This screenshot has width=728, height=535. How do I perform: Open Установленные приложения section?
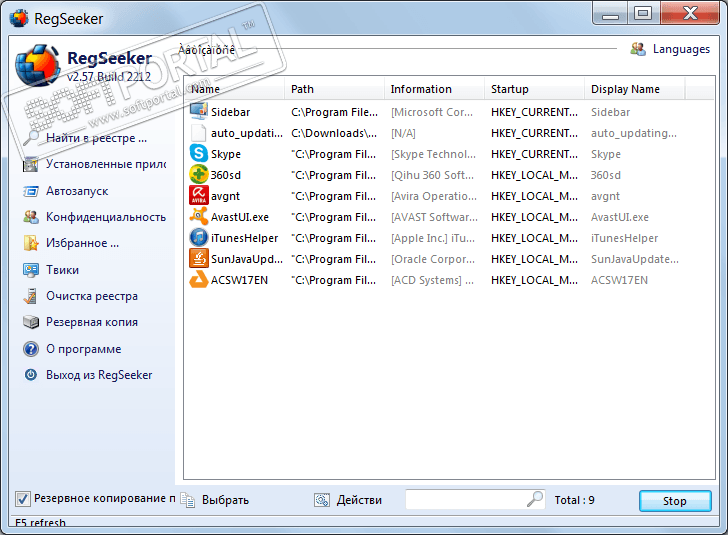coord(106,164)
